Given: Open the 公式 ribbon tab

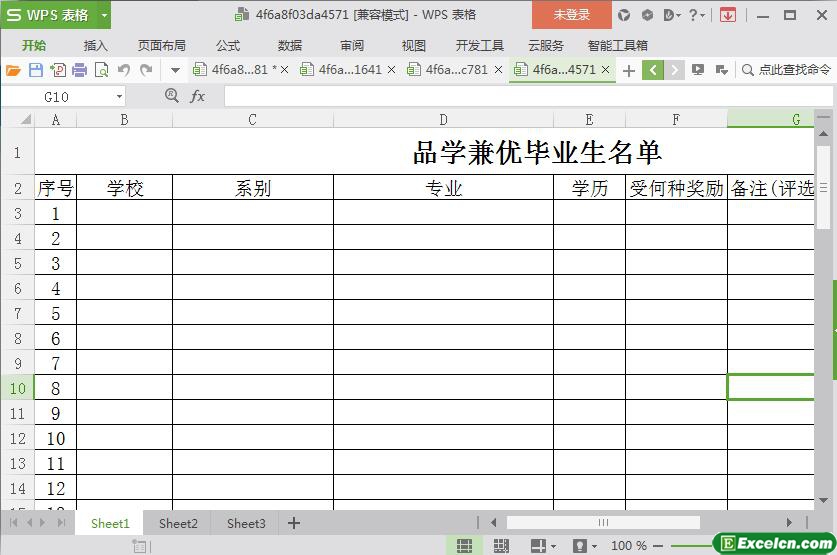Looking at the screenshot, I should (x=228, y=45).
